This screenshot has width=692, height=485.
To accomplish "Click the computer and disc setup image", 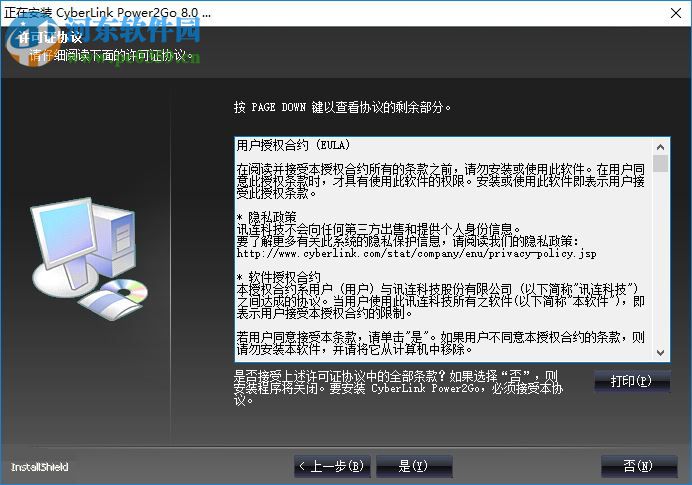I will 90,257.
